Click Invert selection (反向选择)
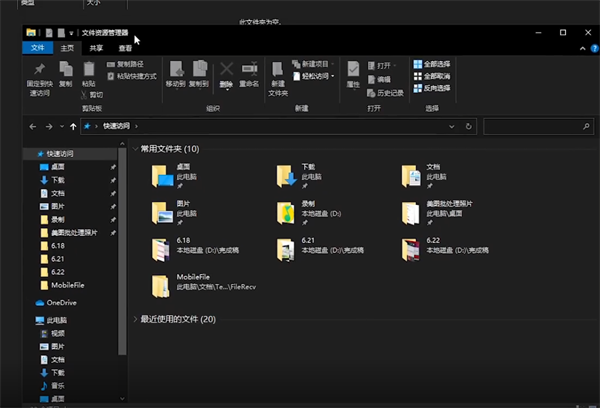The image size is (600, 408). point(432,88)
